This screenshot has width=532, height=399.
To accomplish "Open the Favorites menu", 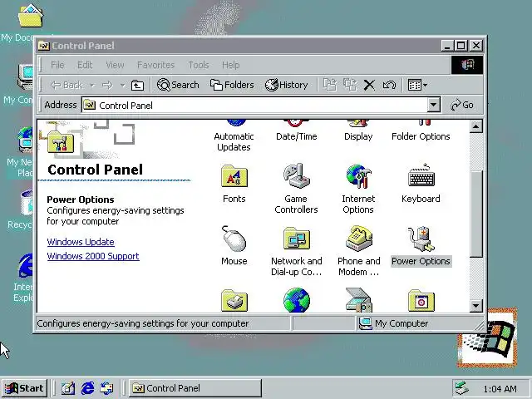I will tap(155, 65).
